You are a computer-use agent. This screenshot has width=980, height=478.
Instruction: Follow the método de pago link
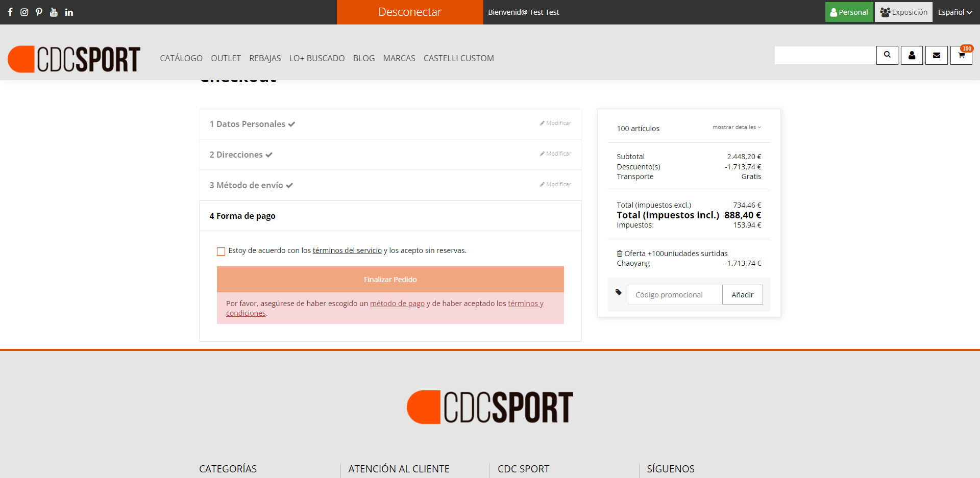click(x=397, y=304)
